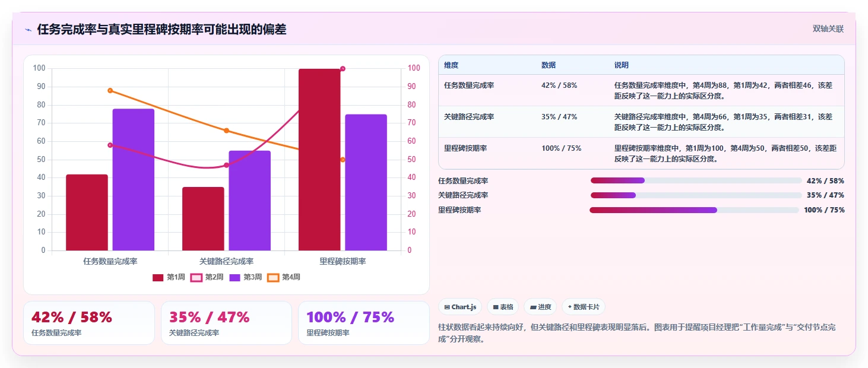Click the summary paragraph starting 柱状数据看起来
This screenshot has width=868, height=368.
(x=637, y=334)
